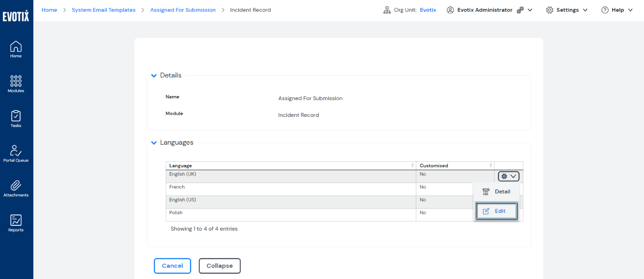
Task: Go to System Email Templates breadcrumb
Action: pyautogui.click(x=103, y=10)
